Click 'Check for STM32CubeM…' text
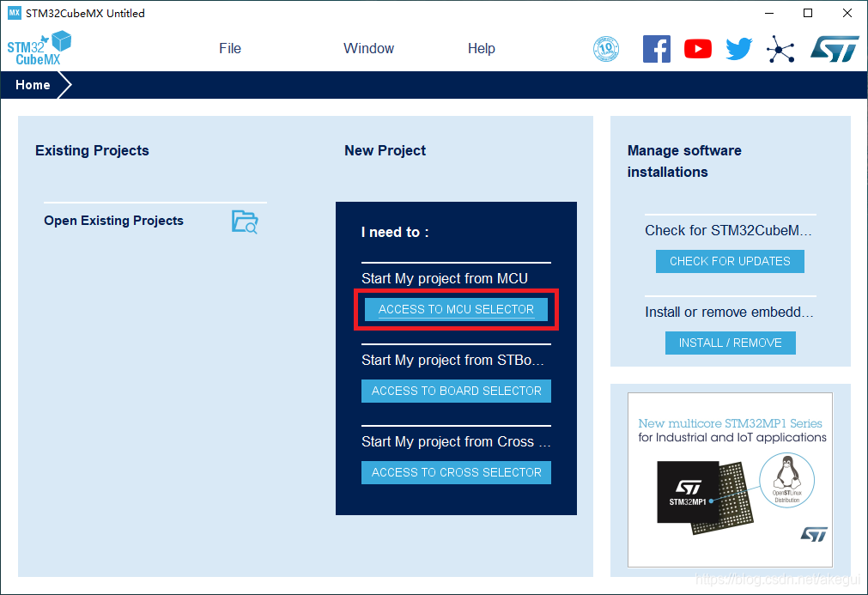This screenshot has width=868, height=595. point(729,230)
